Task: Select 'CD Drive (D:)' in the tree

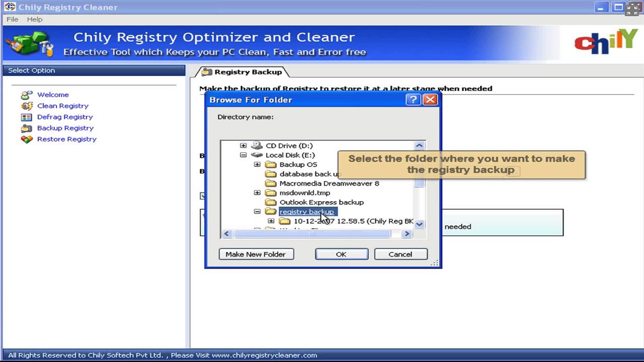Action: click(x=289, y=145)
